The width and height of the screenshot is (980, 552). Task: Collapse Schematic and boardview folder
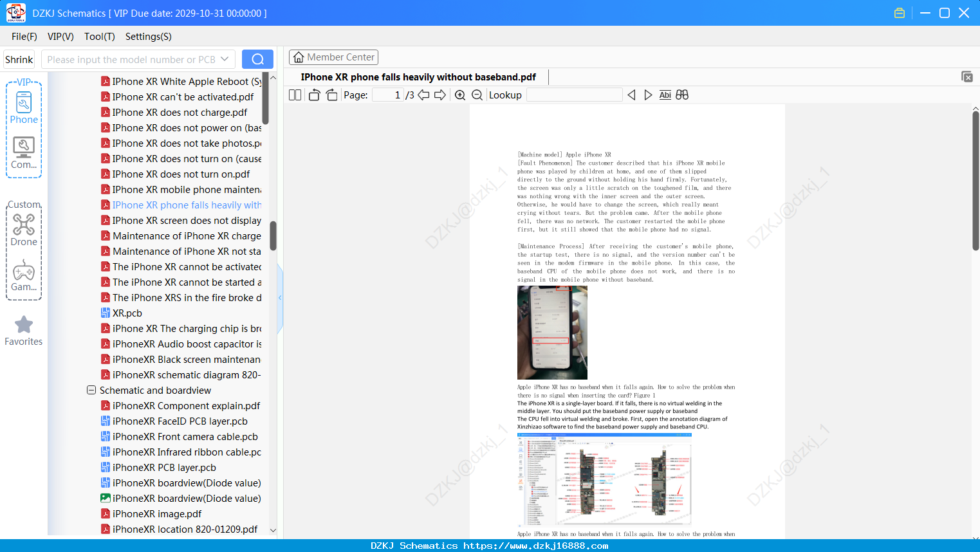(x=91, y=391)
